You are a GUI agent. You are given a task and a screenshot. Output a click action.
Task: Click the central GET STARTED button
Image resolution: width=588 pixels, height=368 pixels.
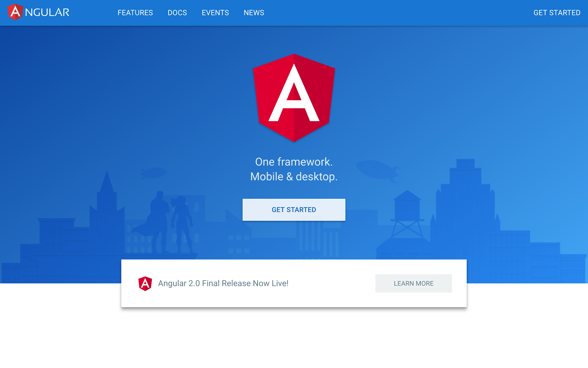click(x=294, y=209)
